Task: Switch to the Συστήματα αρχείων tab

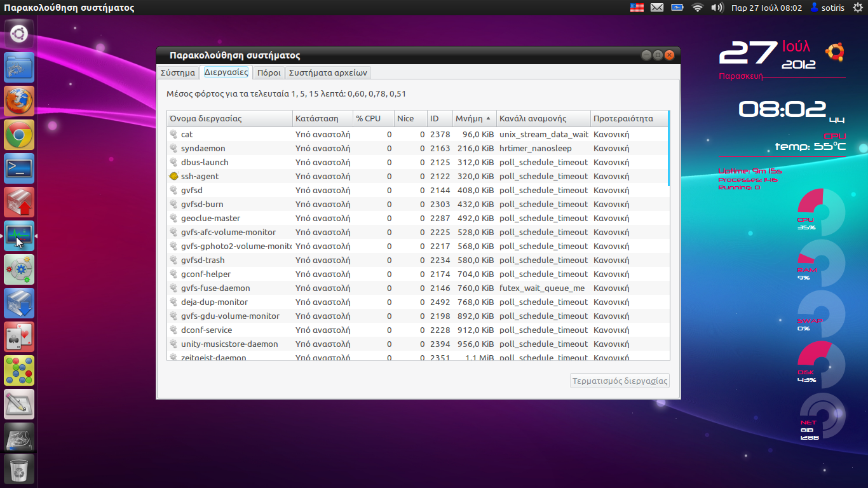Action: click(x=327, y=72)
